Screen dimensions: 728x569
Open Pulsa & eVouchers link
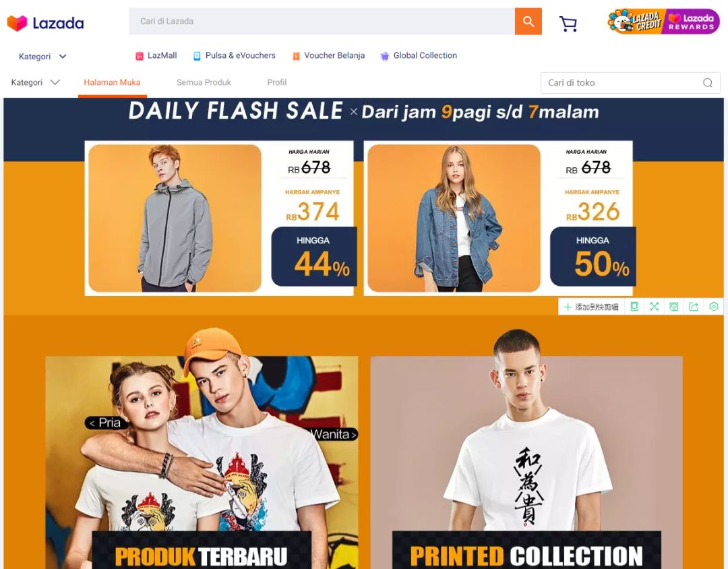(235, 56)
